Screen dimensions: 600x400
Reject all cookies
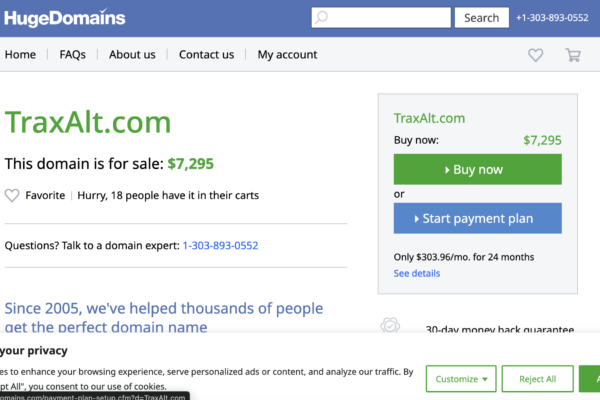pyautogui.click(x=544, y=379)
